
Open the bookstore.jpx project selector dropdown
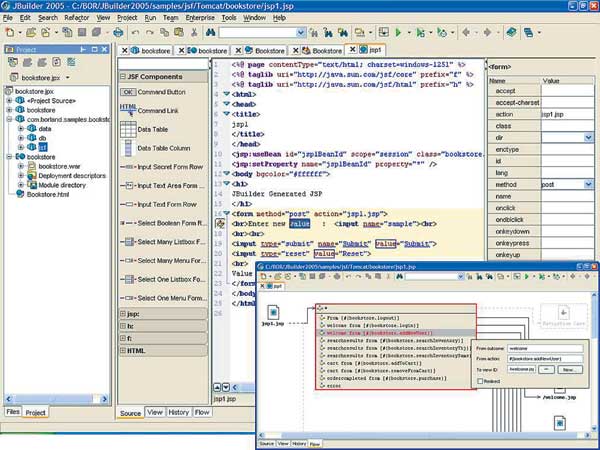68,78
